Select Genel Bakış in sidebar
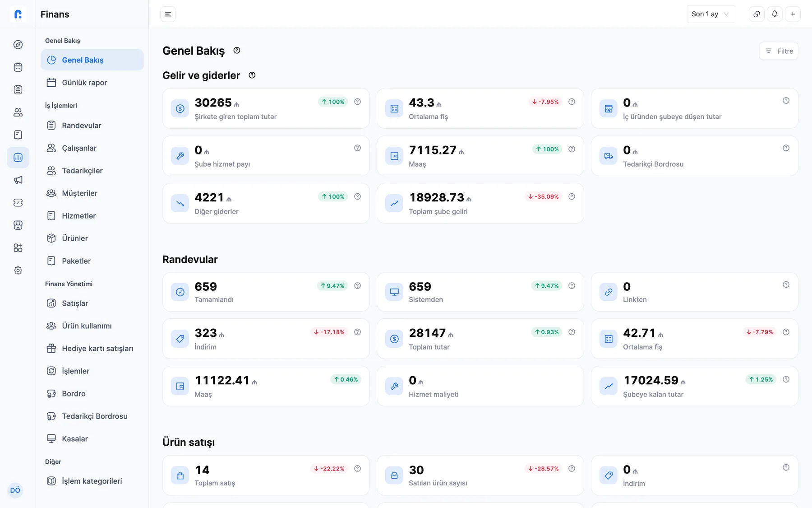Screen dimensions: 812x508 (x=92, y=60)
